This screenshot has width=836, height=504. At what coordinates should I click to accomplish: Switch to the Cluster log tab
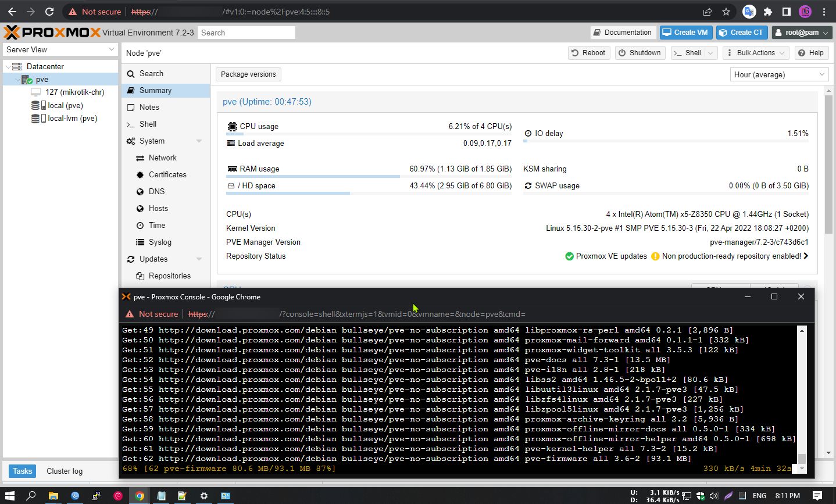point(64,471)
